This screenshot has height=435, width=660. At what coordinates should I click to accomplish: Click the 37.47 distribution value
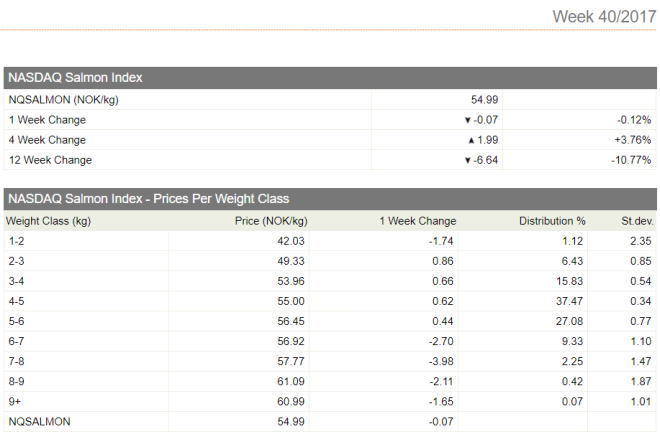click(x=569, y=302)
